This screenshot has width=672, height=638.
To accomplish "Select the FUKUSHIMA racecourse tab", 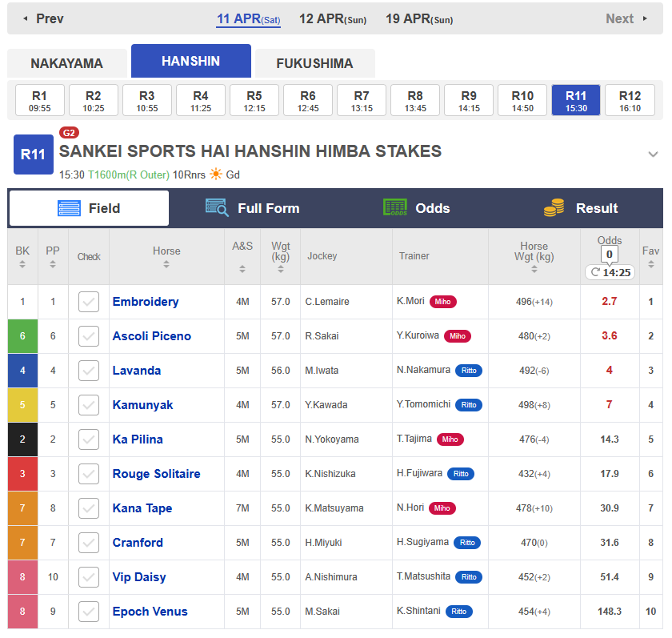I will 315,63.
